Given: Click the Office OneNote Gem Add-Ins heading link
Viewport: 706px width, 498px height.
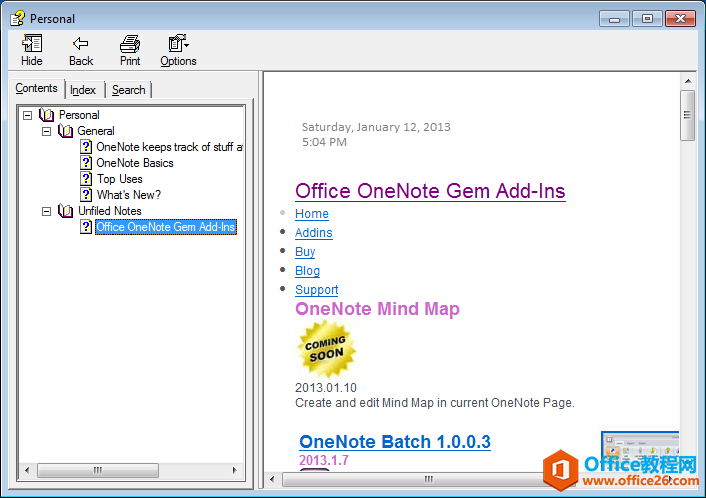Looking at the screenshot, I should [430, 191].
